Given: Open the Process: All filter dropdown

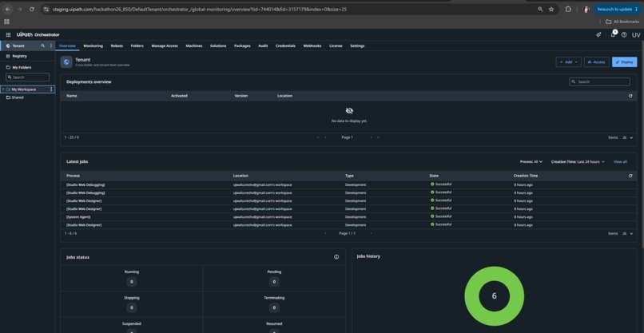Looking at the screenshot, I should point(531,162).
